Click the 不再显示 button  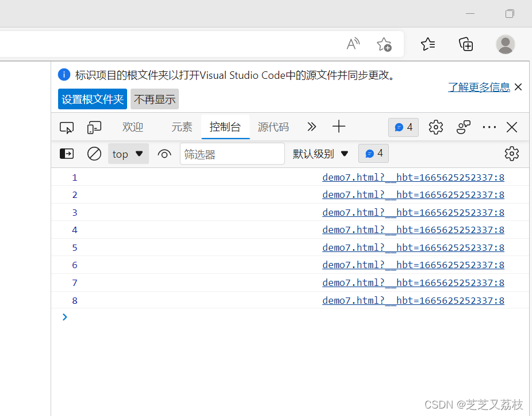click(x=155, y=99)
